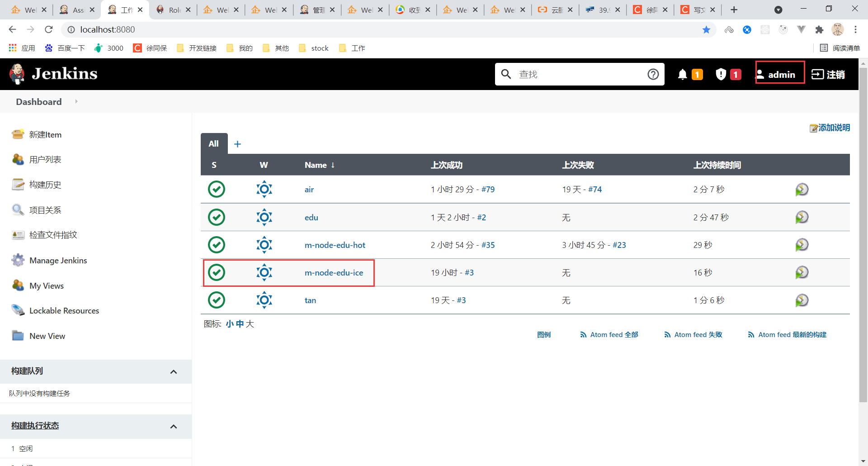Click the notification bell icon
This screenshot has width=868, height=466.
tap(683, 74)
